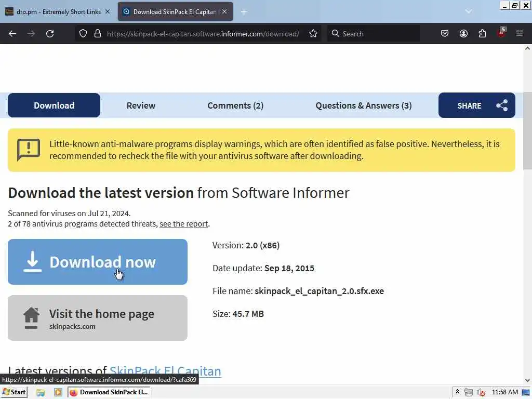Click the scrollbar up arrow

[x=527, y=48]
